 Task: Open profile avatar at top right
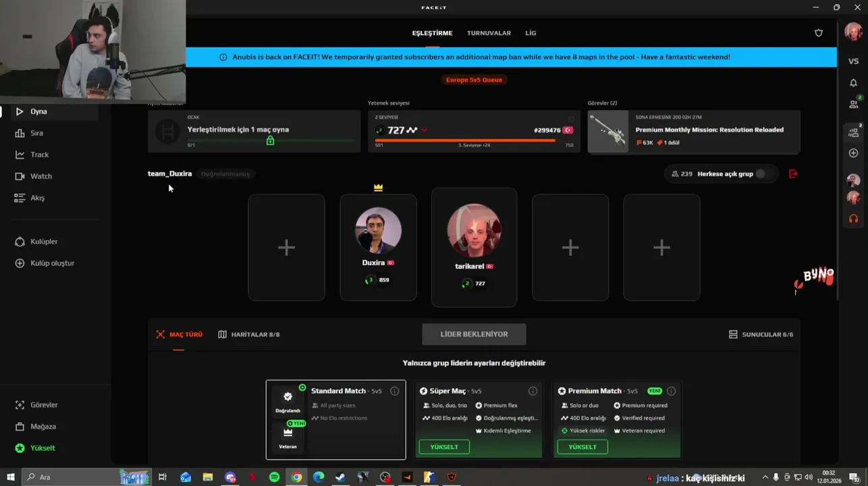coord(853,32)
